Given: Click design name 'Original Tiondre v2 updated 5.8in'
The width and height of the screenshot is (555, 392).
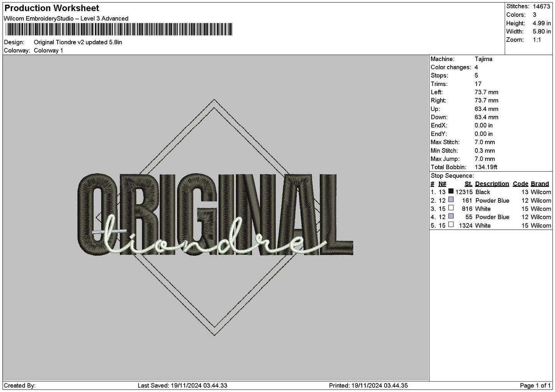Looking at the screenshot, I should coord(78,42).
